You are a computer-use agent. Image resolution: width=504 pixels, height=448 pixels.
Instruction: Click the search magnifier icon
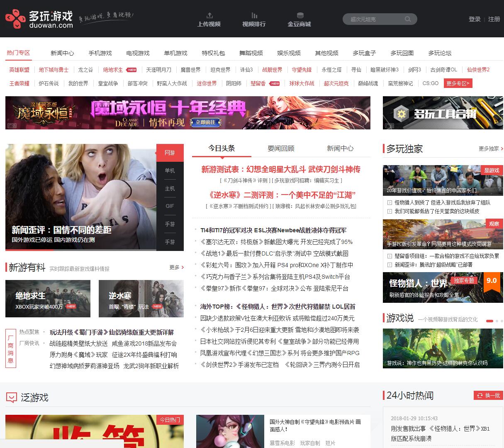click(408, 19)
